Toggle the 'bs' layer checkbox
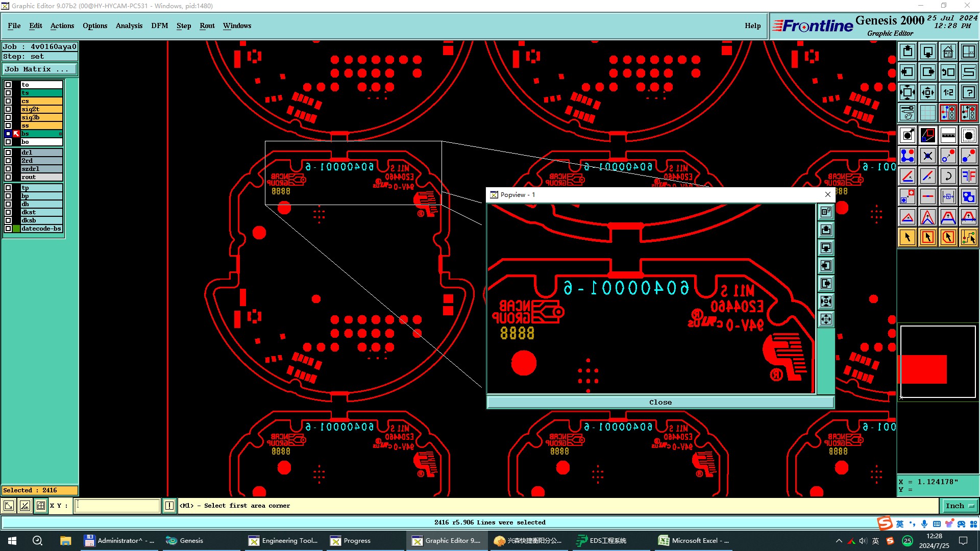The height and width of the screenshot is (551, 980). [8, 134]
